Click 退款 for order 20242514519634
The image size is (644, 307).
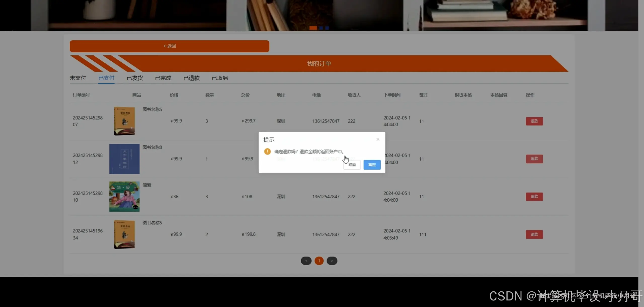click(534, 234)
